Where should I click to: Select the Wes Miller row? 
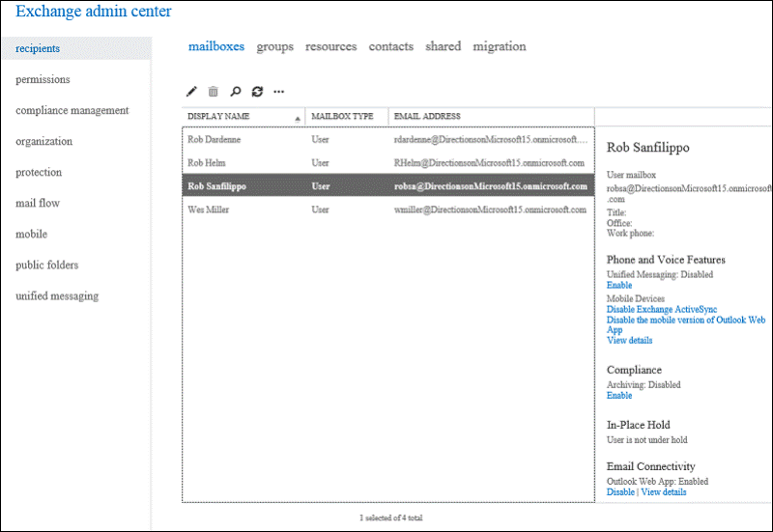point(388,210)
